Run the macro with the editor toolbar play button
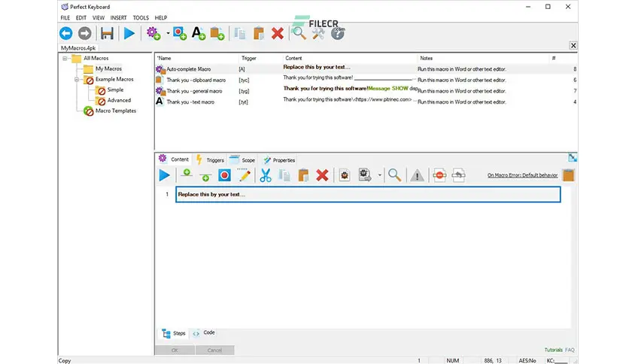 click(x=164, y=175)
